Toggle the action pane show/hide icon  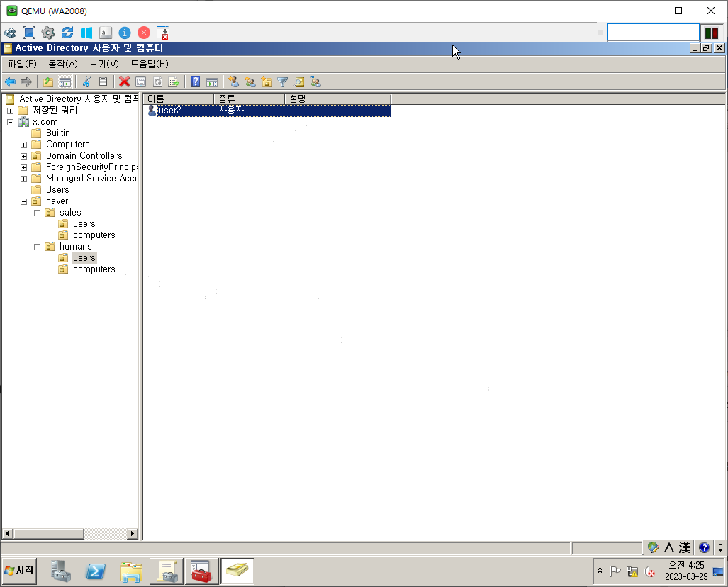pos(212,82)
